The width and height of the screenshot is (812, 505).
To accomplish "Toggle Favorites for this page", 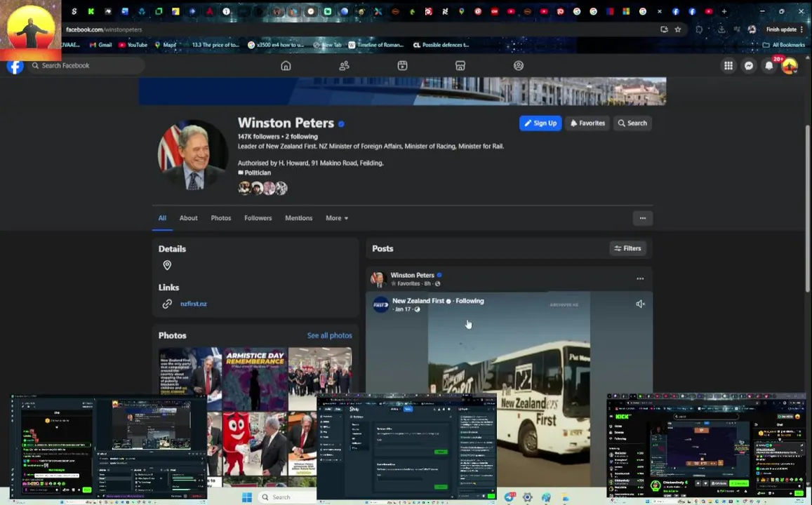I will [587, 123].
